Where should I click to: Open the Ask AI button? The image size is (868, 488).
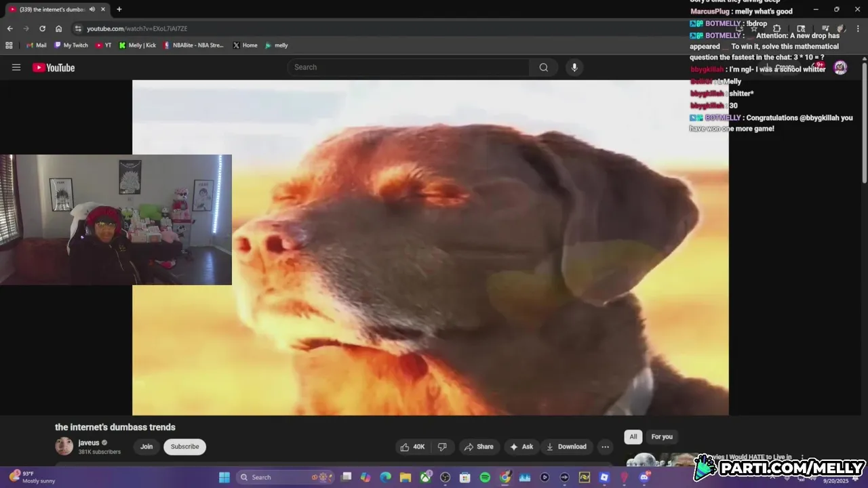pyautogui.click(x=521, y=447)
